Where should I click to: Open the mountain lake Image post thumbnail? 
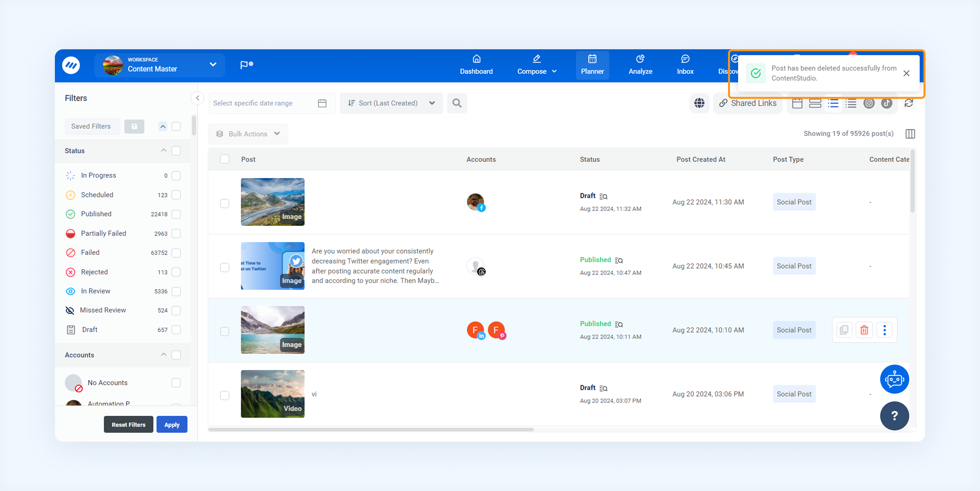[x=272, y=330]
